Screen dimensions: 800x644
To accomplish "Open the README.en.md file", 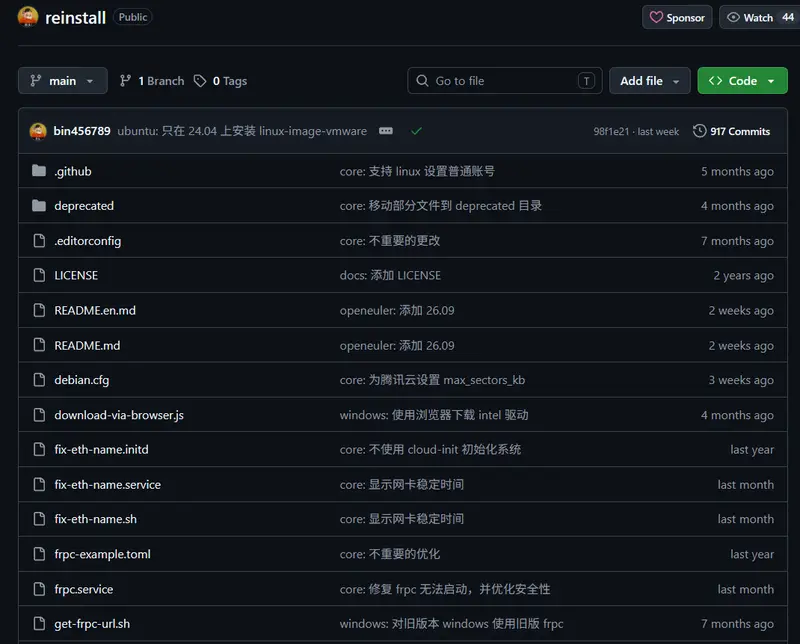I will pyautogui.click(x=95, y=310).
